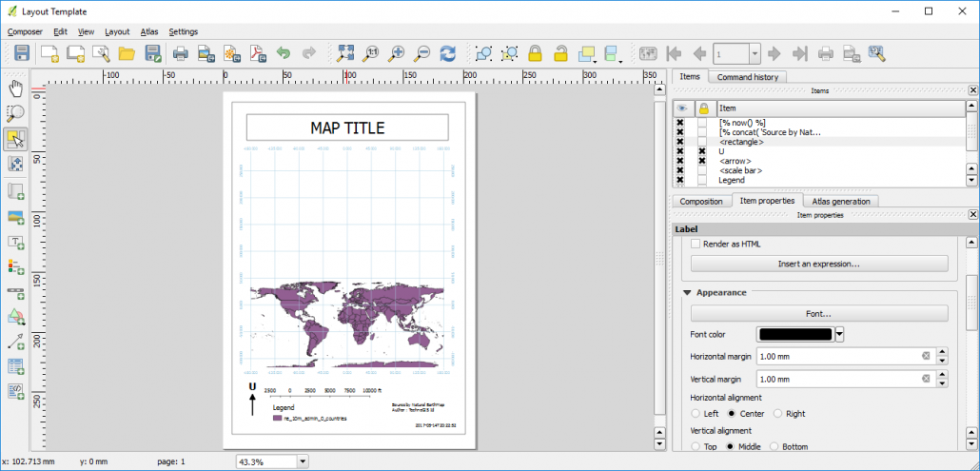Switch to the Atlas generation tab

coord(841,201)
